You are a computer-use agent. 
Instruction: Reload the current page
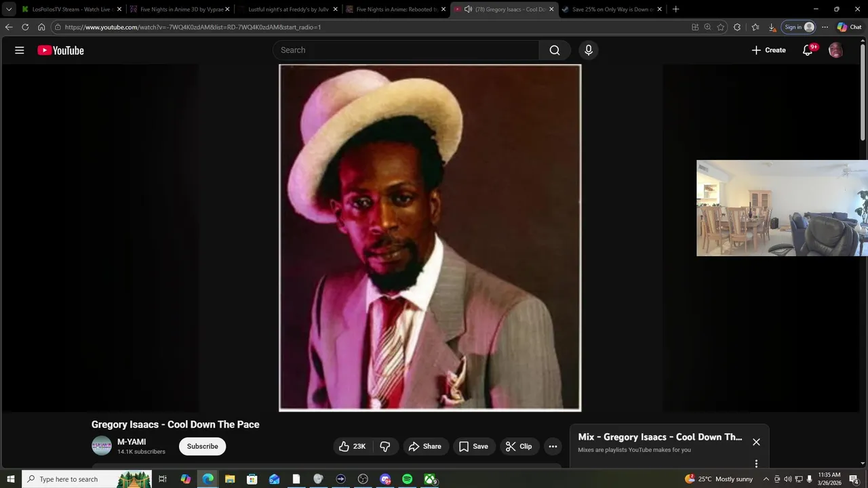25,27
